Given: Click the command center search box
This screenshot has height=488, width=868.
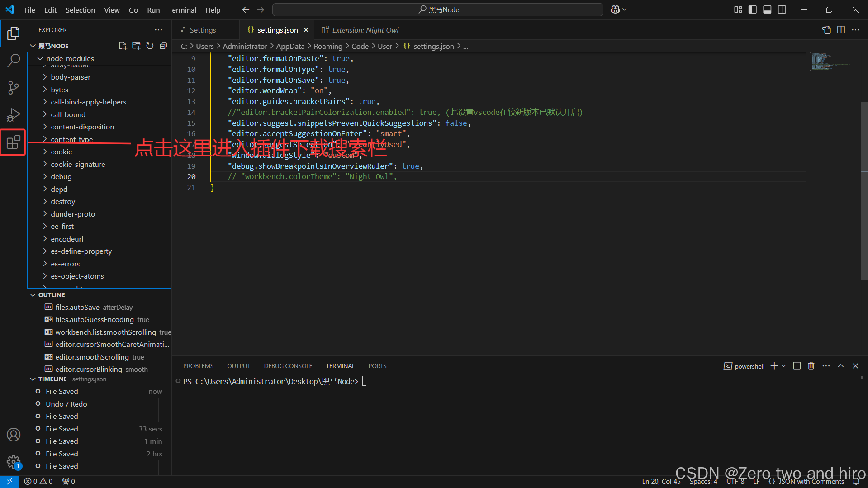Looking at the screenshot, I should coord(438,9).
